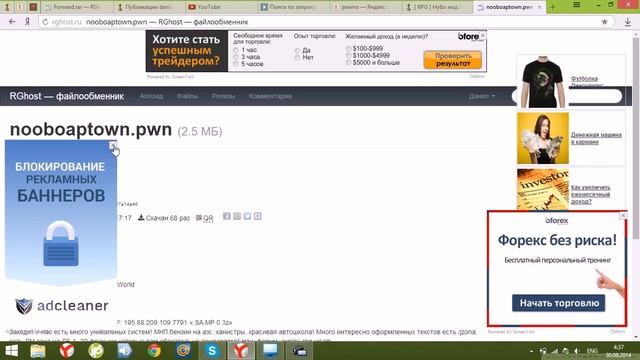Switch to the pawno Яндекс tab
640x360 pixels.
click(366, 7)
